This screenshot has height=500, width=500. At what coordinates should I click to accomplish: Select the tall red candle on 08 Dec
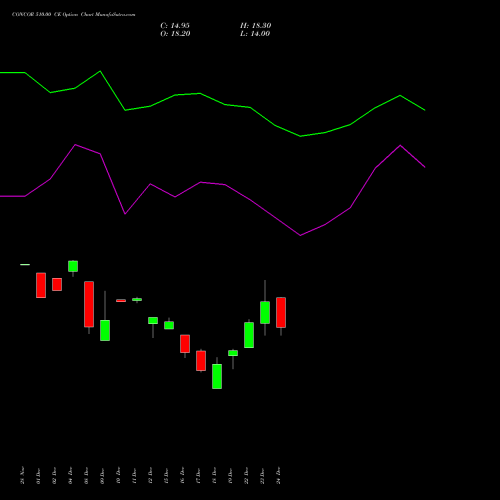[89, 304]
